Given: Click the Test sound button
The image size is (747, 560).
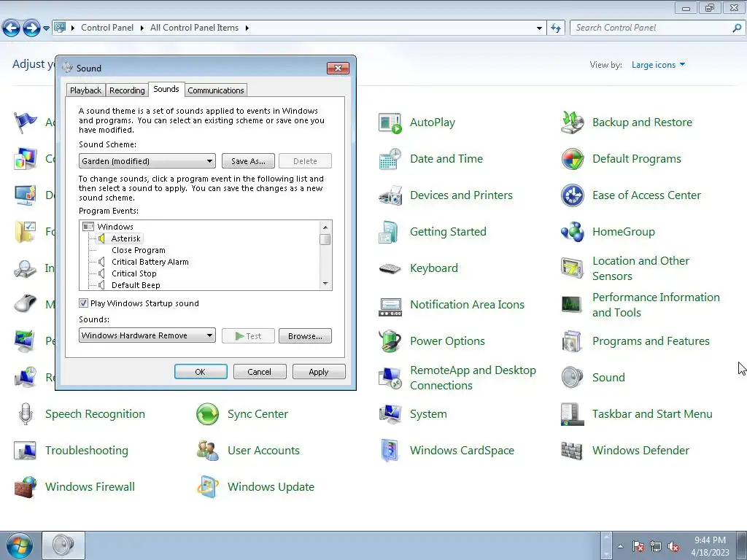Looking at the screenshot, I should [248, 335].
